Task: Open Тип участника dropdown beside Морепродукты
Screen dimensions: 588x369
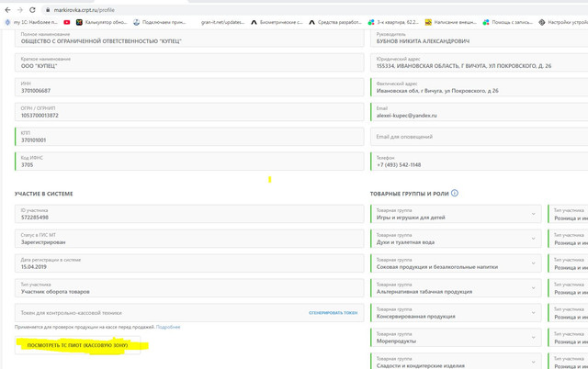Action: [568, 338]
